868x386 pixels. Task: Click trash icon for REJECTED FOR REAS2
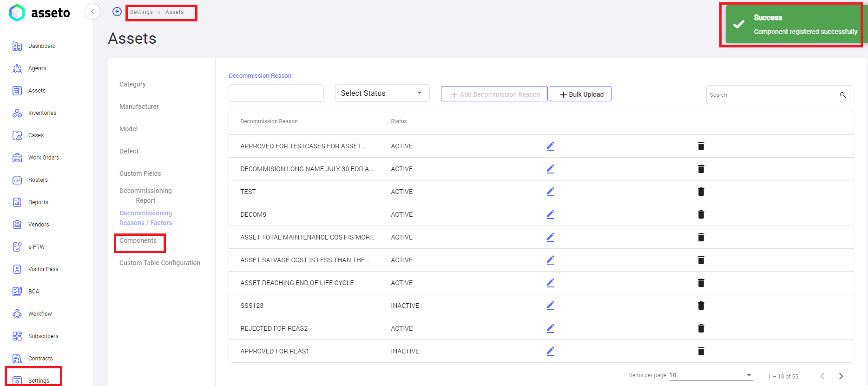pyautogui.click(x=701, y=328)
